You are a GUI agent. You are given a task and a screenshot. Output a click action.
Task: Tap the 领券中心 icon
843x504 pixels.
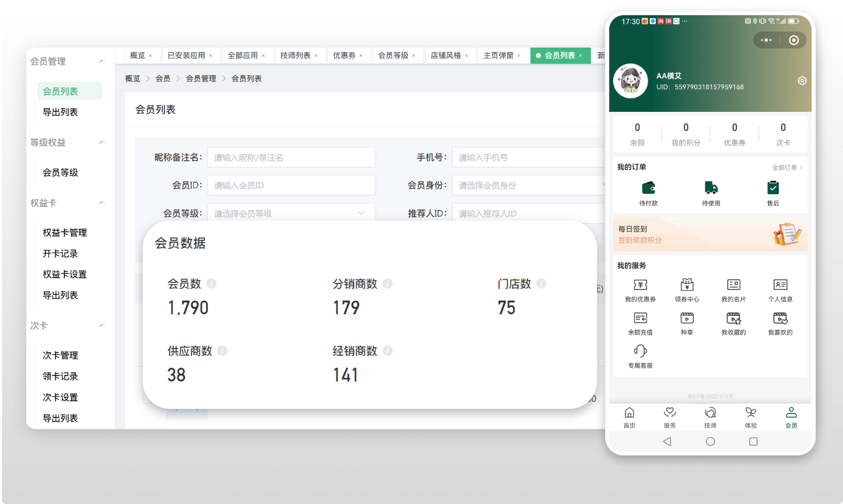coord(687,285)
